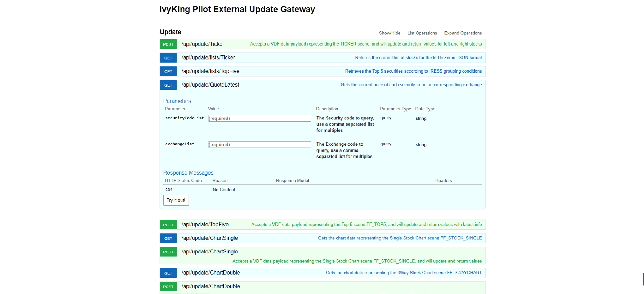This screenshot has width=644, height=294.
Task: Click the GET badge for /api/update/ChartSingle
Action: (x=168, y=238)
